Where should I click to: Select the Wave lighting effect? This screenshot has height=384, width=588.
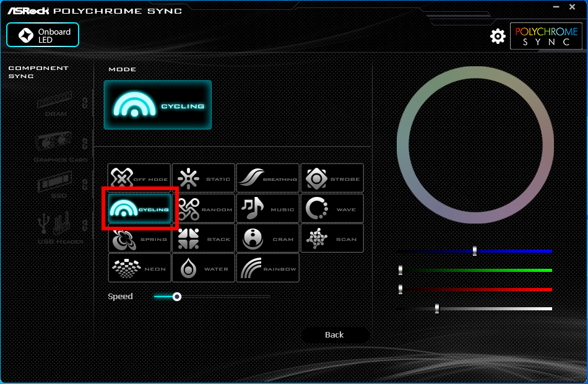332,208
